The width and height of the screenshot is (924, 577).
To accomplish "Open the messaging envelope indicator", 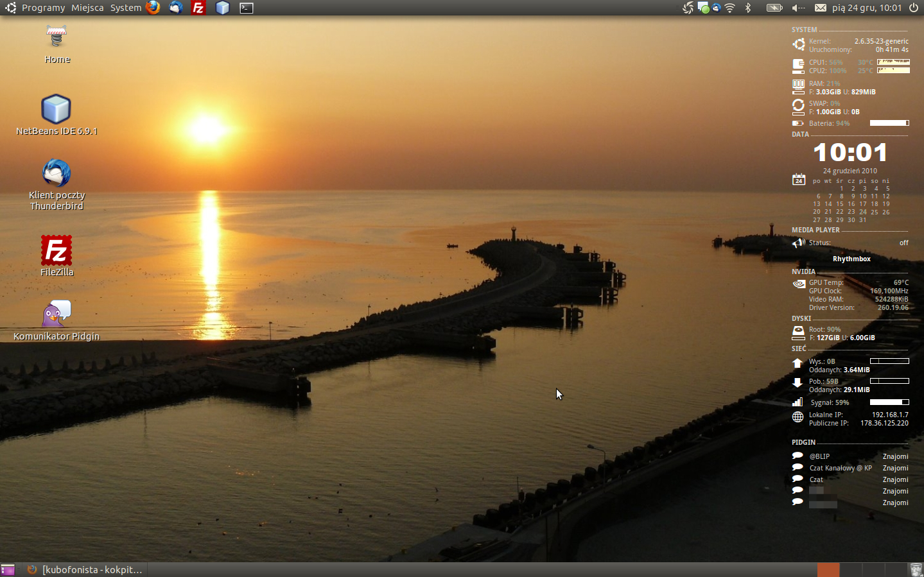I will pyautogui.click(x=821, y=8).
